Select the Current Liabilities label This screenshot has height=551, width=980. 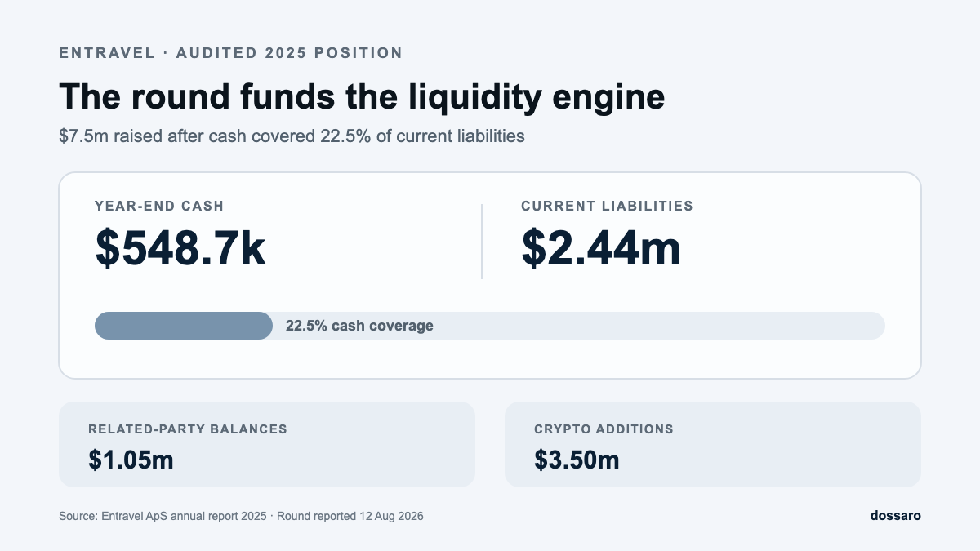coord(607,207)
